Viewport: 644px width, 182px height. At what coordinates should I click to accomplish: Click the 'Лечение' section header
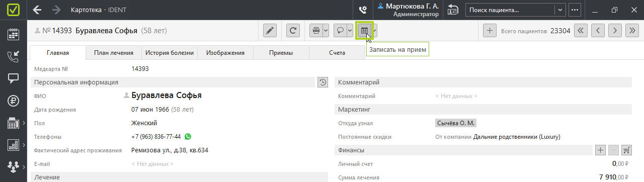point(179,177)
